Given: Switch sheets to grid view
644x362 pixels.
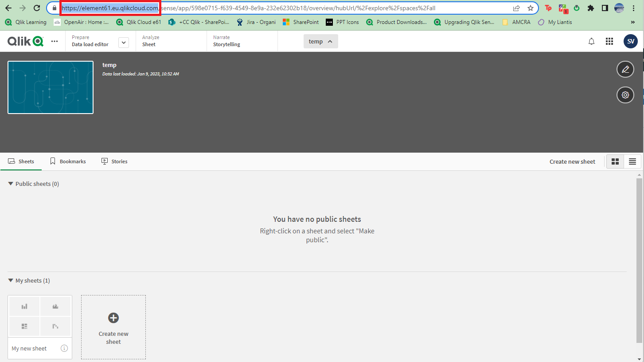Looking at the screenshot, I should click(615, 161).
